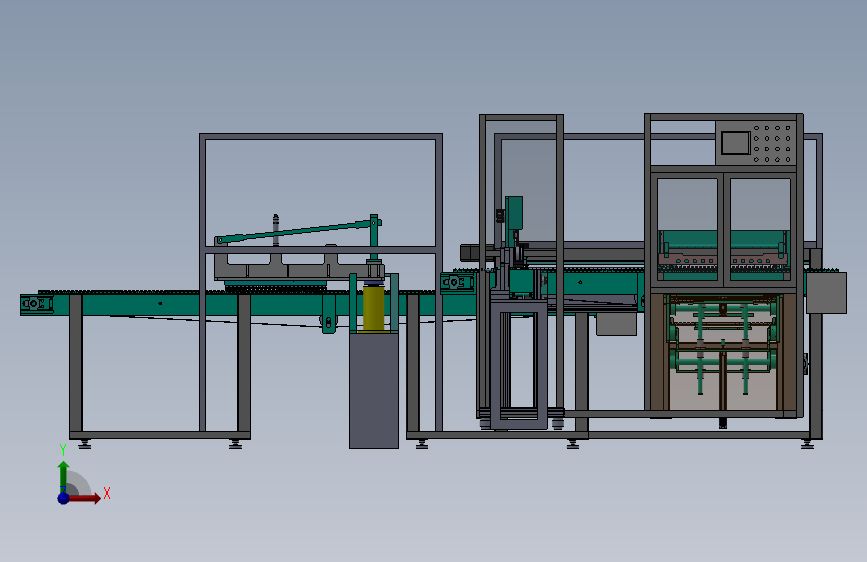Select the dark gray cabinet beneath the yellow cylinder
This screenshot has width=867, height=562.
[x=374, y=390]
